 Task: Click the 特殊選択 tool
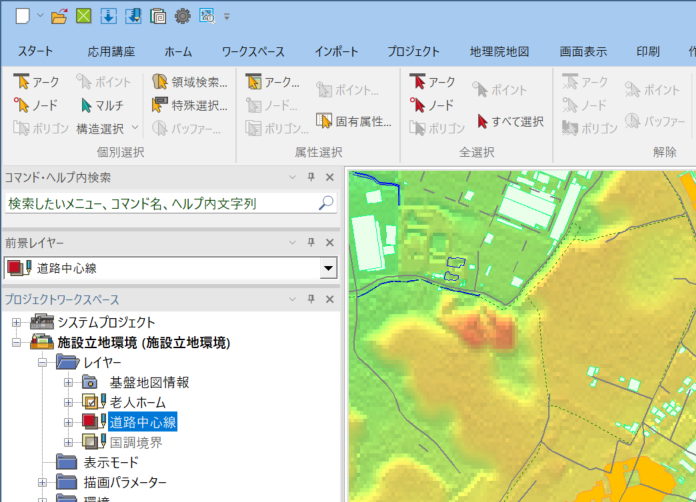(190, 105)
